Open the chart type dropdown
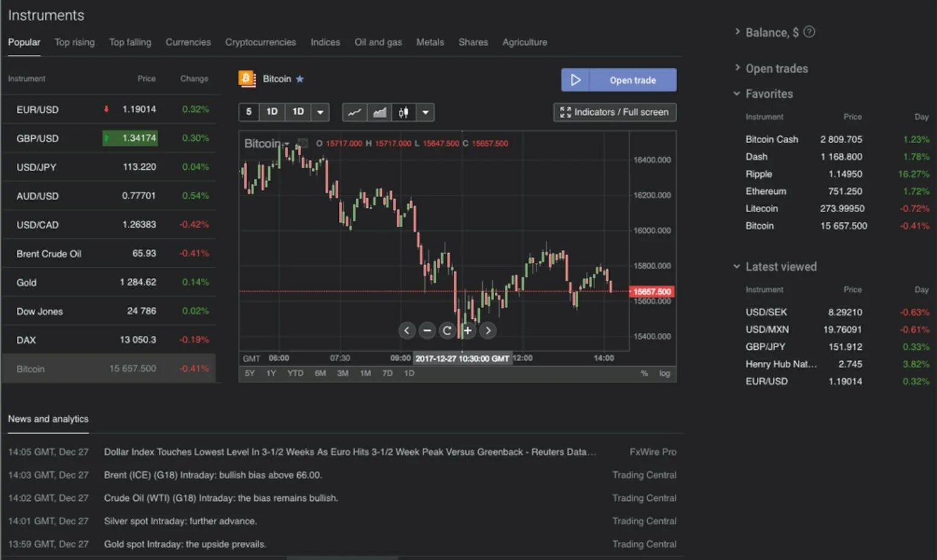The image size is (937, 560). [x=425, y=112]
